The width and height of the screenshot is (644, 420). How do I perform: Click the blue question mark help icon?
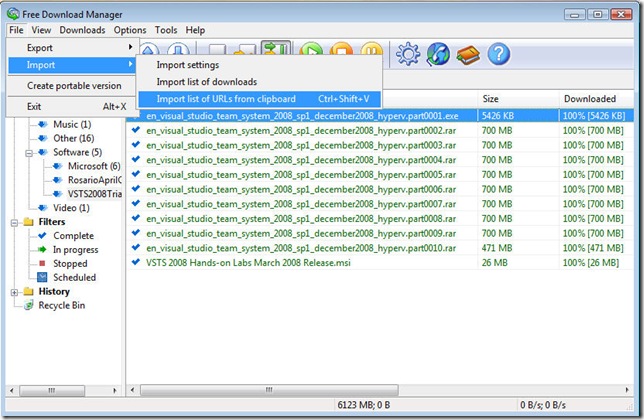499,54
